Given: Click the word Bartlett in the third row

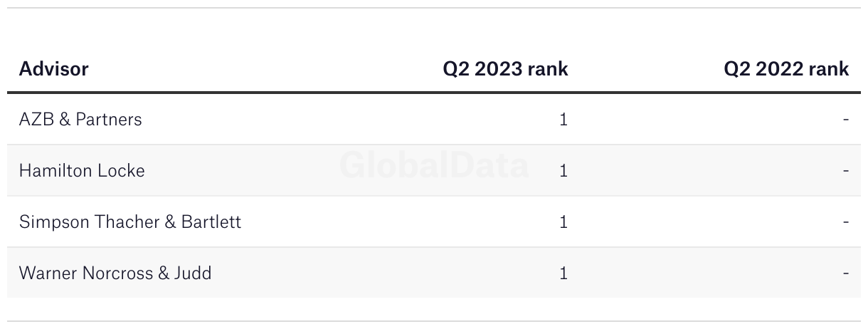Looking at the screenshot, I should (x=211, y=222).
